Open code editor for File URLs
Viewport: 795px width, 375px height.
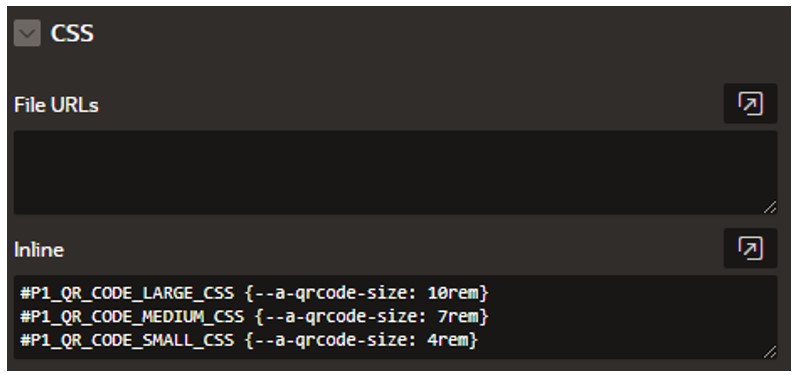750,103
